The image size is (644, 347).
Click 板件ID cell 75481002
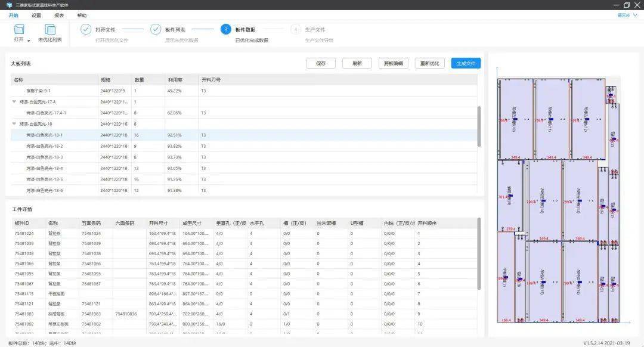coord(24,324)
